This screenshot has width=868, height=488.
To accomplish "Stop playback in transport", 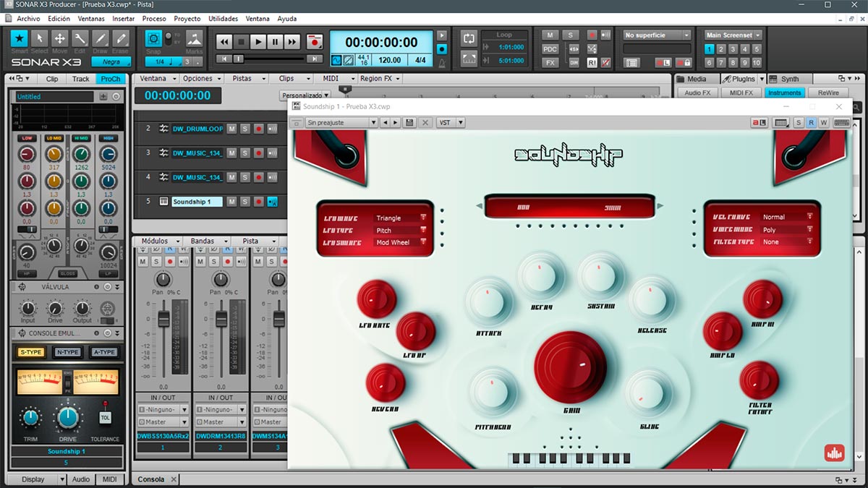I will coord(242,42).
